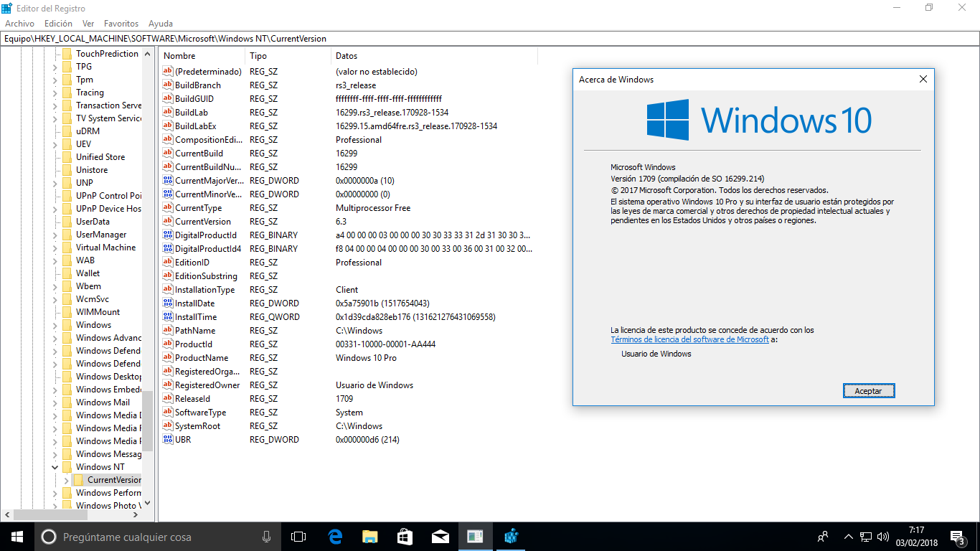Click the InstallDate DWORD value icon
The height and width of the screenshot is (551, 980).
(x=168, y=303)
